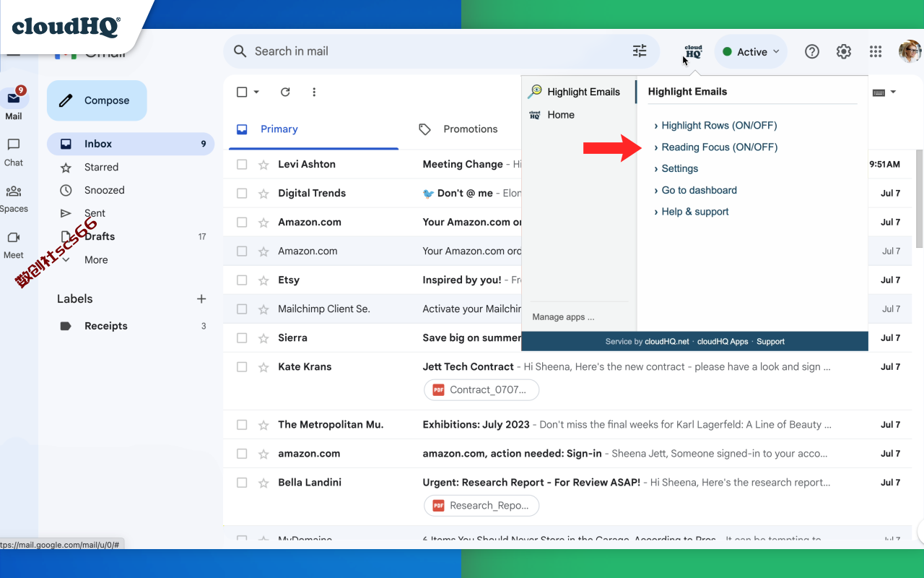
Task: Star the Mailchimp Client Se. email
Action: click(263, 309)
